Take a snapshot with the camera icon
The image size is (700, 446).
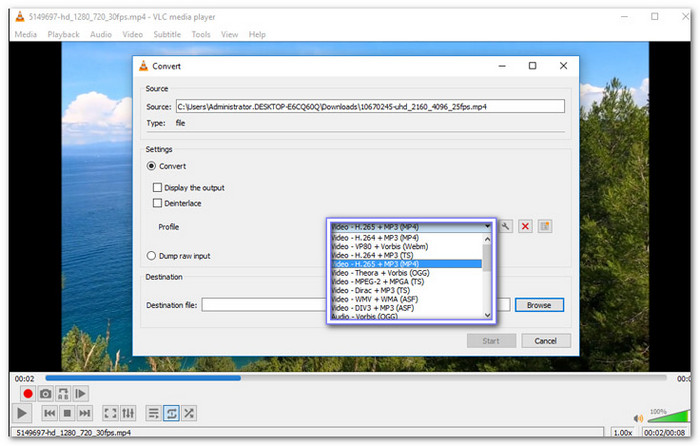[x=45, y=394]
